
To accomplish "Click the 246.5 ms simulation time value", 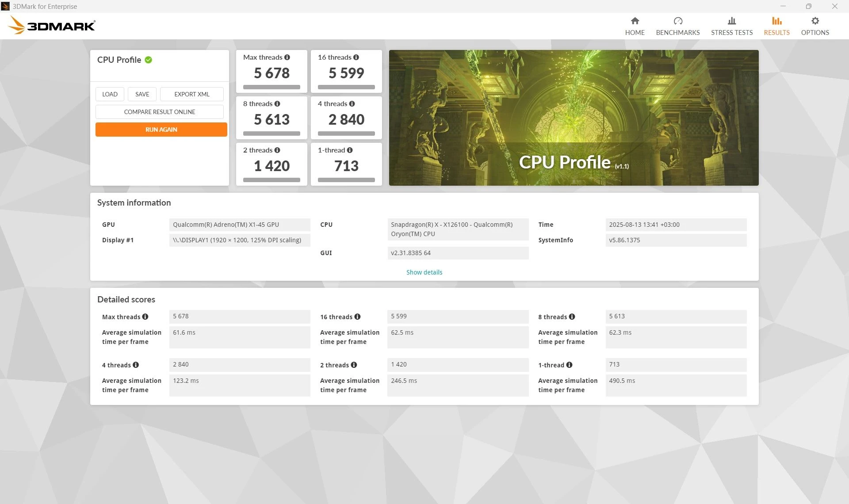I will coord(458,386).
